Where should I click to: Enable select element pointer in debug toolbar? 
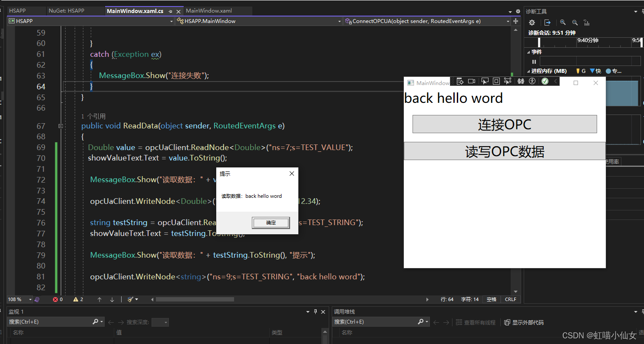point(485,81)
